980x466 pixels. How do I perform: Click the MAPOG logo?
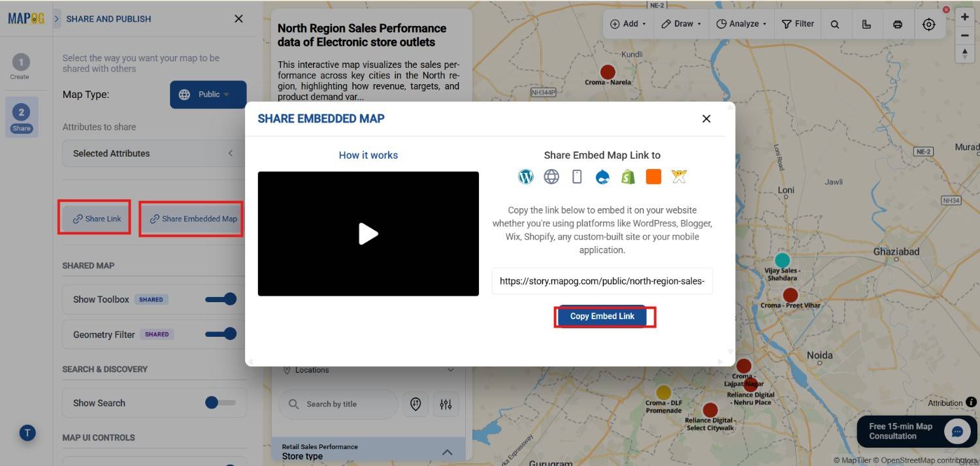pyautogui.click(x=26, y=18)
